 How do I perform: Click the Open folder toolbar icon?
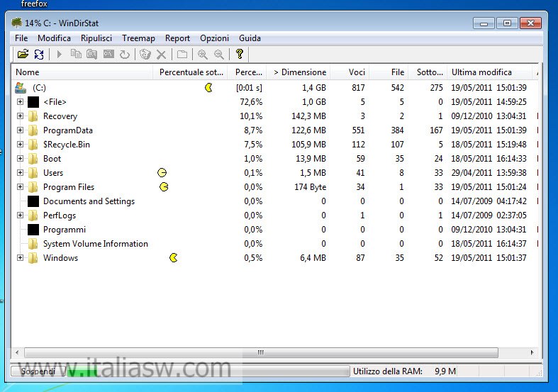pyautogui.click(x=23, y=54)
